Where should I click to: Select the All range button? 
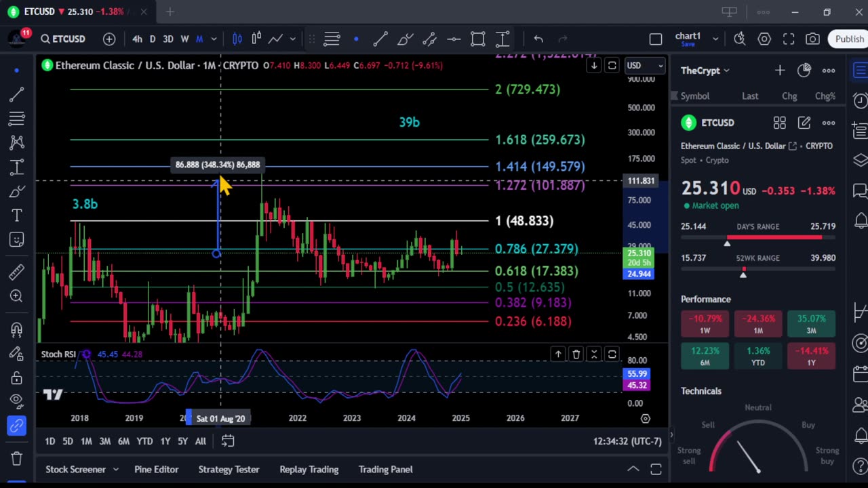(x=201, y=441)
